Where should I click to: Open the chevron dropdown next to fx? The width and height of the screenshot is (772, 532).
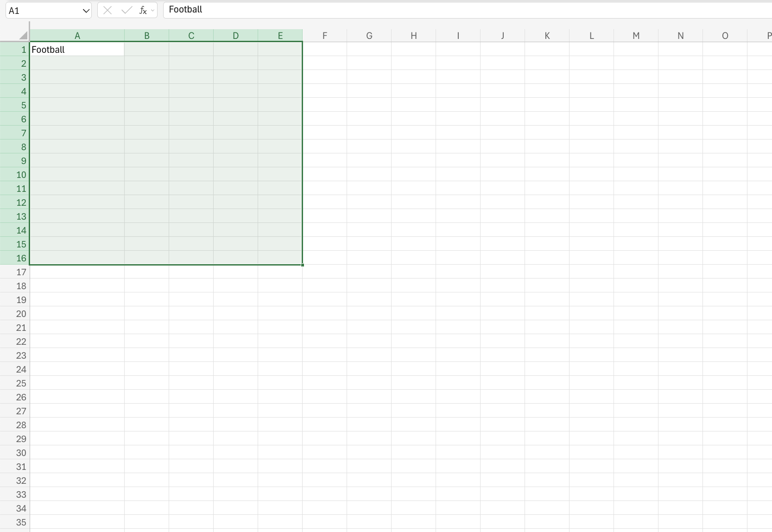(x=152, y=10)
